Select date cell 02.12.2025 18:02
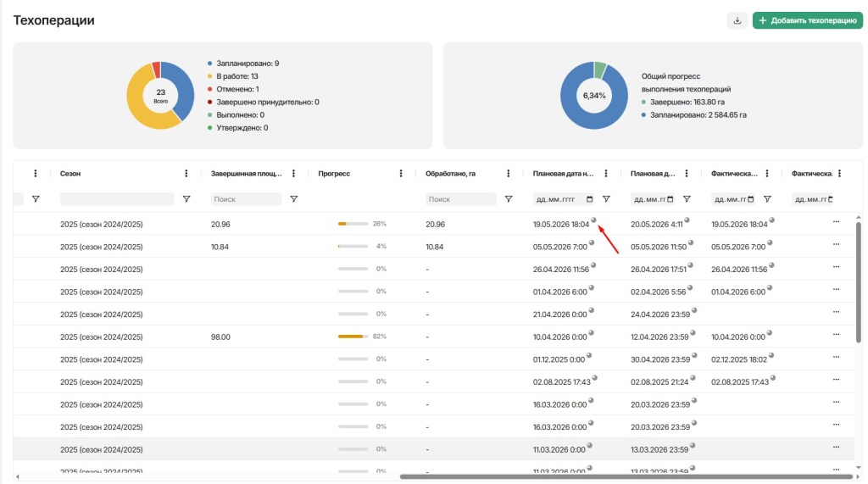Viewport: 868px width, 484px height. (739, 359)
